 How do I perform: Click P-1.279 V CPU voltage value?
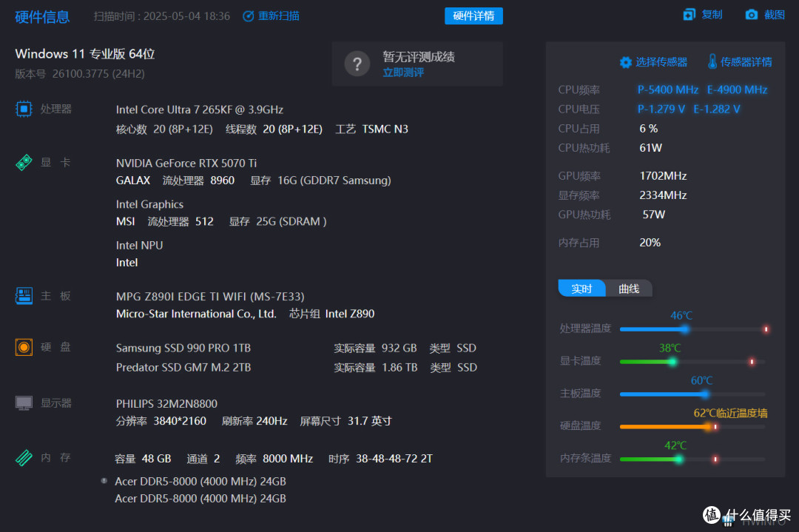tap(661, 109)
